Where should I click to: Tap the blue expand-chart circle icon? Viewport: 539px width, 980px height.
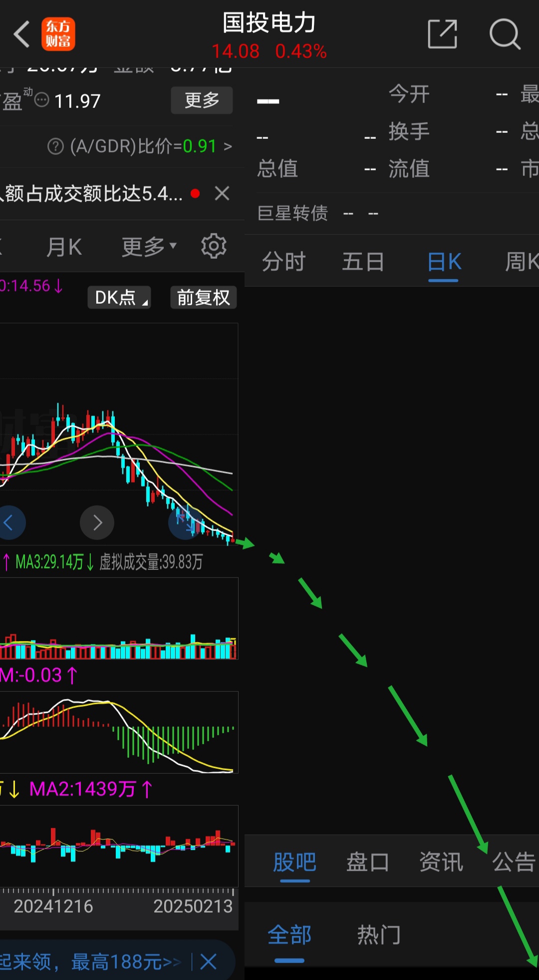point(186,522)
